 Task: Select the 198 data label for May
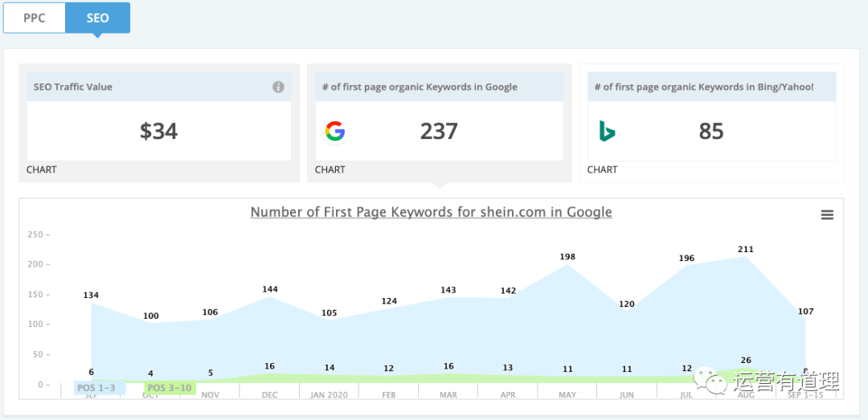pos(567,257)
